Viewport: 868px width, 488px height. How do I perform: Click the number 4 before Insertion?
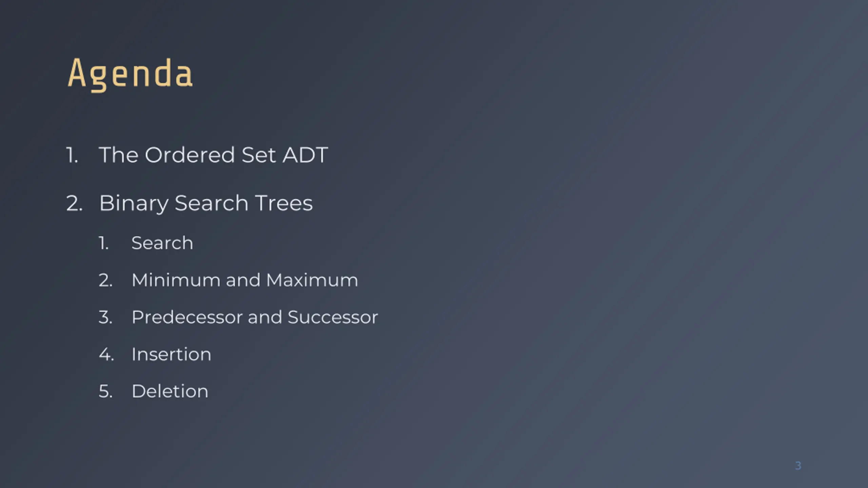coord(106,354)
